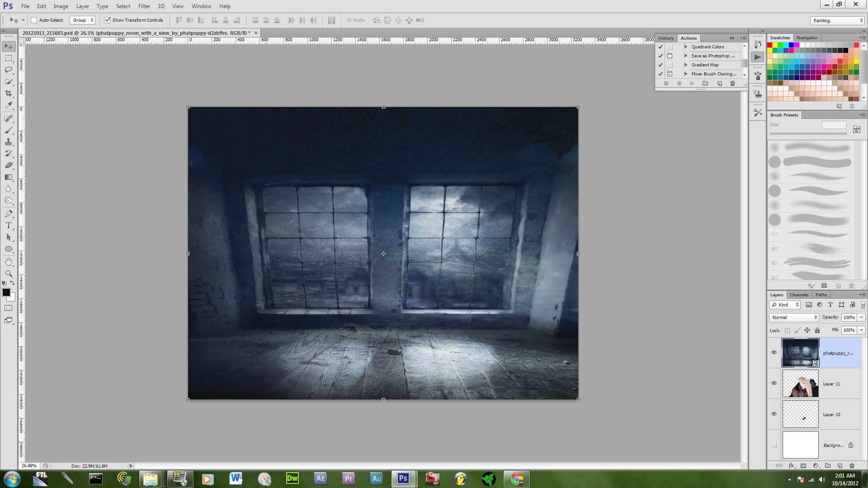The height and width of the screenshot is (488, 868).
Task: Pick the red swatch in Swatches
Action: pyautogui.click(x=770, y=45)
